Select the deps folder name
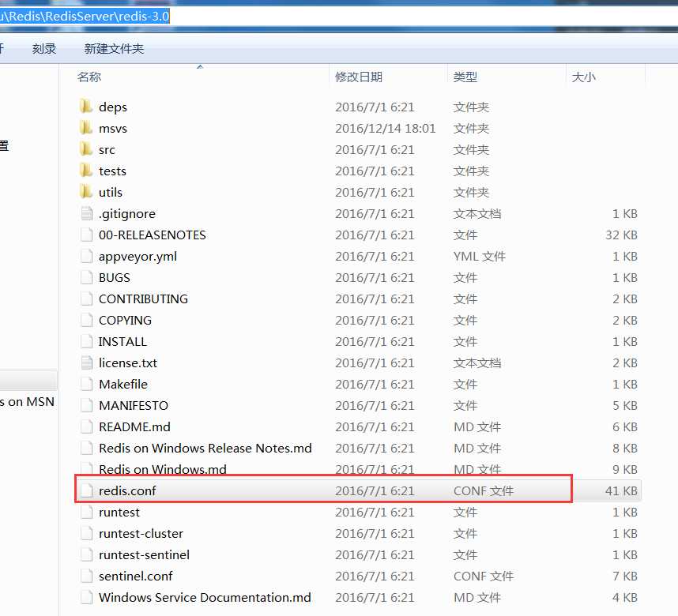Screen dimensions: 678x616 click(x=113, y=107)
